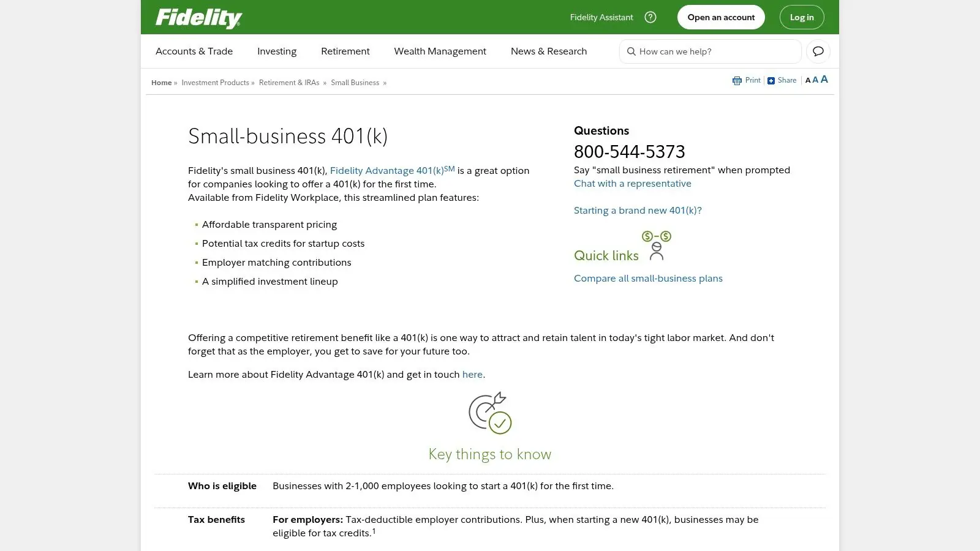Click the Quick links money-person icon
980x551 pixels.
pyautogui.click(x=657, y=246)
